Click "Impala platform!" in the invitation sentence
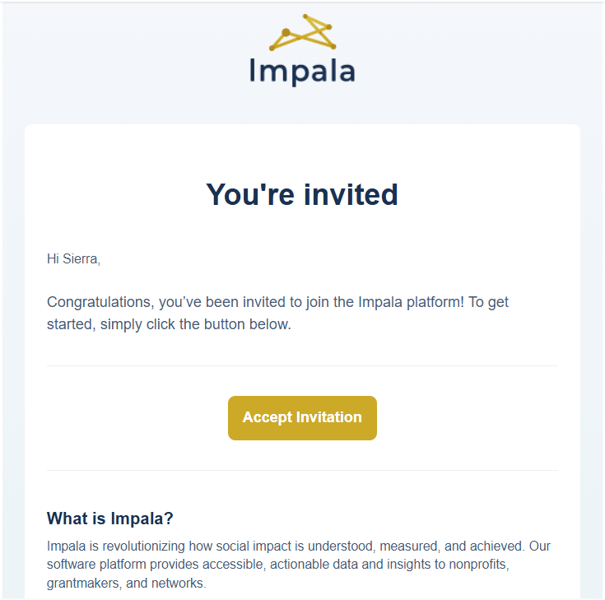This screenshot has width=605, height=600. (411, 302)
